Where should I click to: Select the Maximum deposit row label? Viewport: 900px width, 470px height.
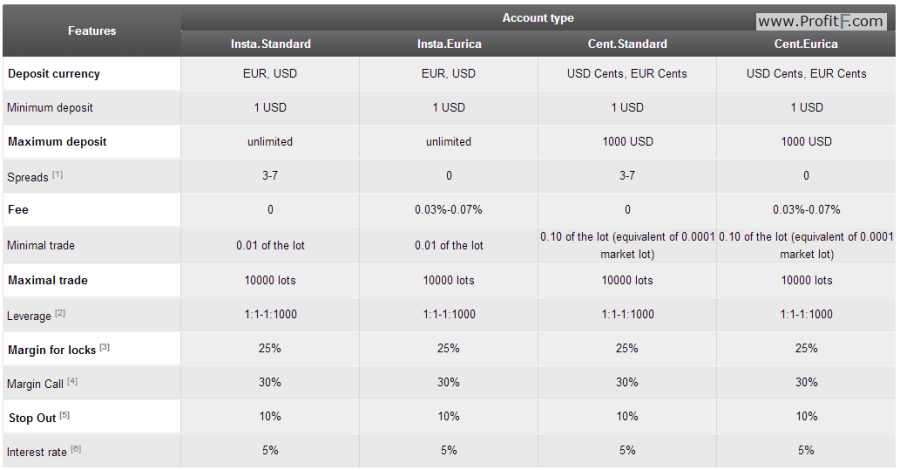(57, 142)
